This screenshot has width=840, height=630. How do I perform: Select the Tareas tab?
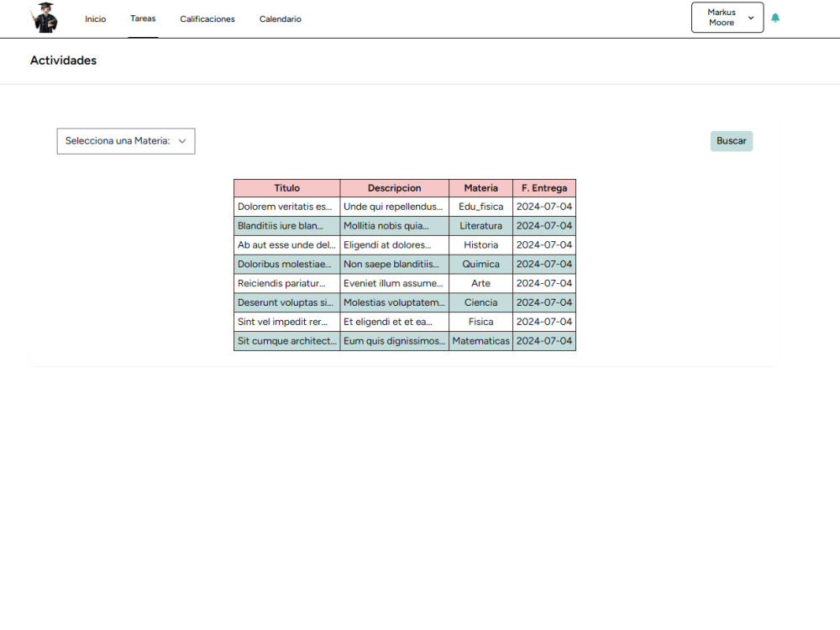(x=143, y=18)
